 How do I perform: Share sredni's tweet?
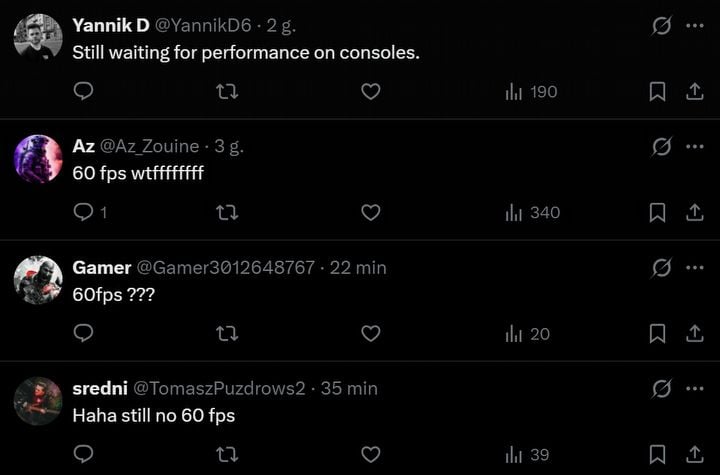(x=694, y=454)
